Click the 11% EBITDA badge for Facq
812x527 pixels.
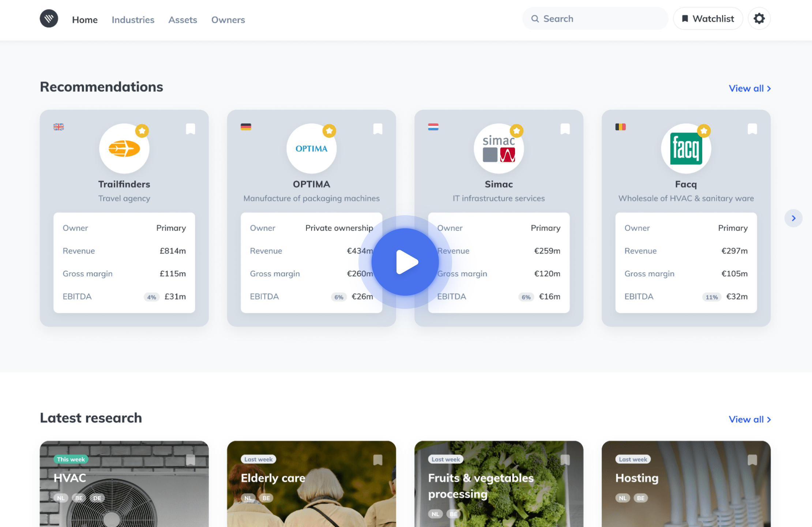[x=712, y=297]
